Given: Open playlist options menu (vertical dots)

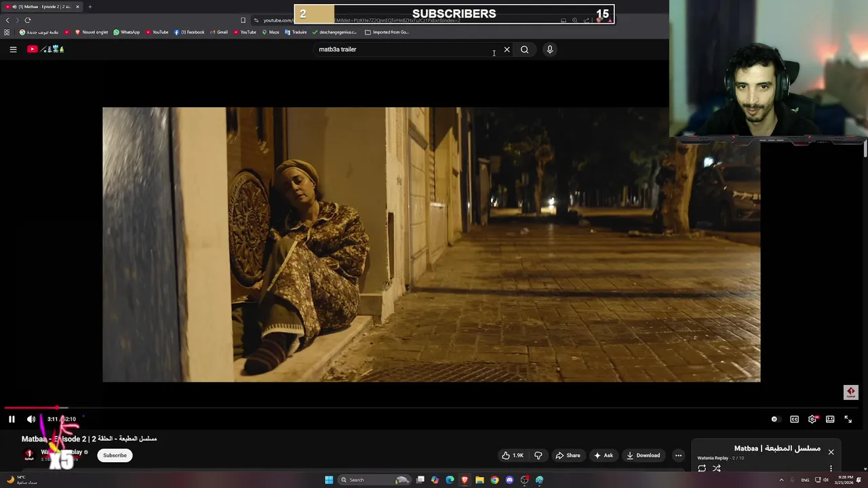Looking at the screenshot, I should coord(831,468).
